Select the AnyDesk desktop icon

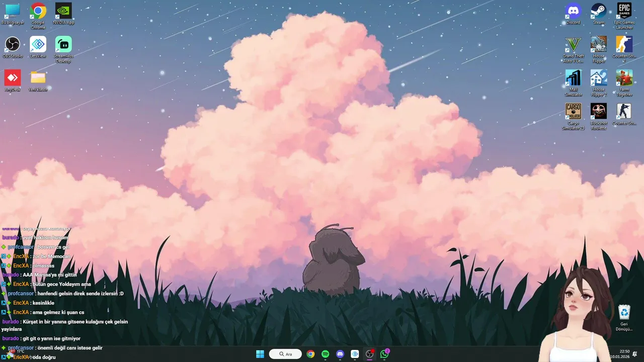[x=12, y=81]
